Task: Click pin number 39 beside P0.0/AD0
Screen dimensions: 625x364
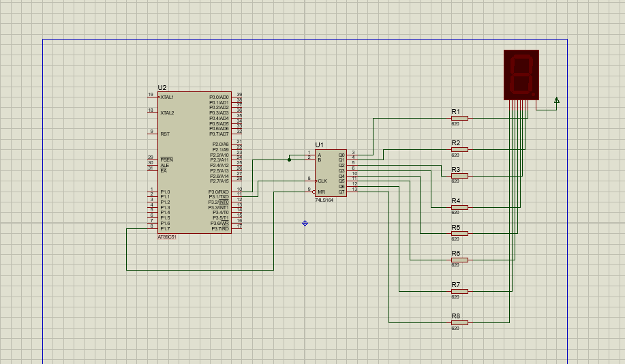Action: click(239, 95)
